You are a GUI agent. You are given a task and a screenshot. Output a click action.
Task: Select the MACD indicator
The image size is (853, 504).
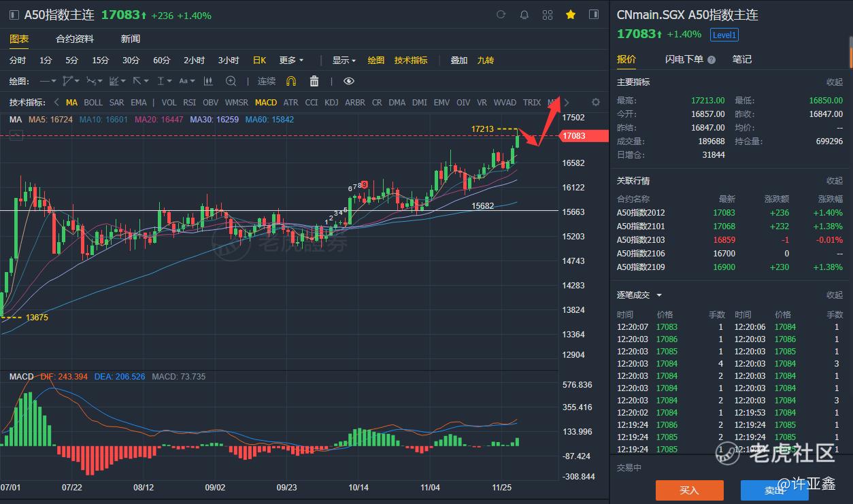[266, 103]
